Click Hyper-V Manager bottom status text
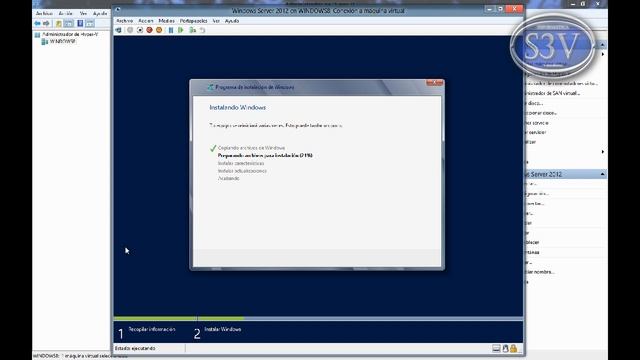Image resolution: width=640 pixels, height=360 pixels. click(80, 356)
